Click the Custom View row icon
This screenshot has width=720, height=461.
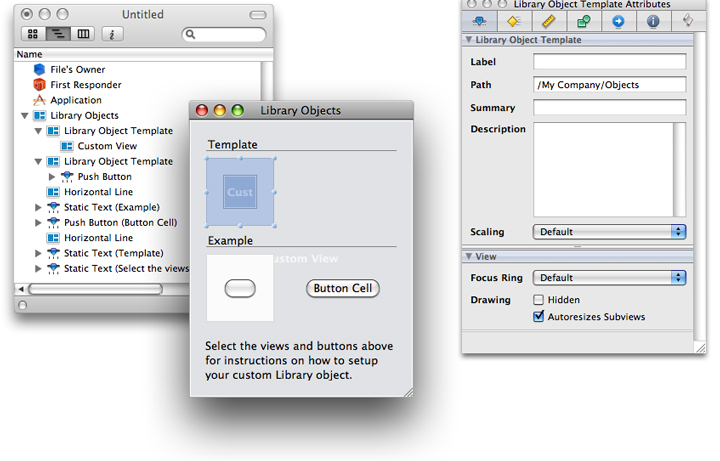click(x=67, y=146)
